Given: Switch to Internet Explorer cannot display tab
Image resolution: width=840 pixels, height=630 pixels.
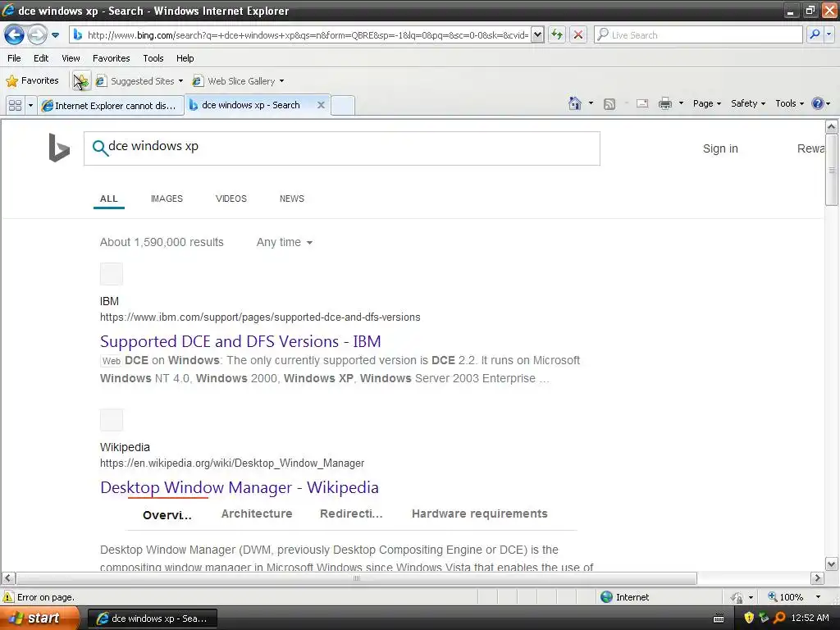Looking at the screenshot, I should click(111, 106).
